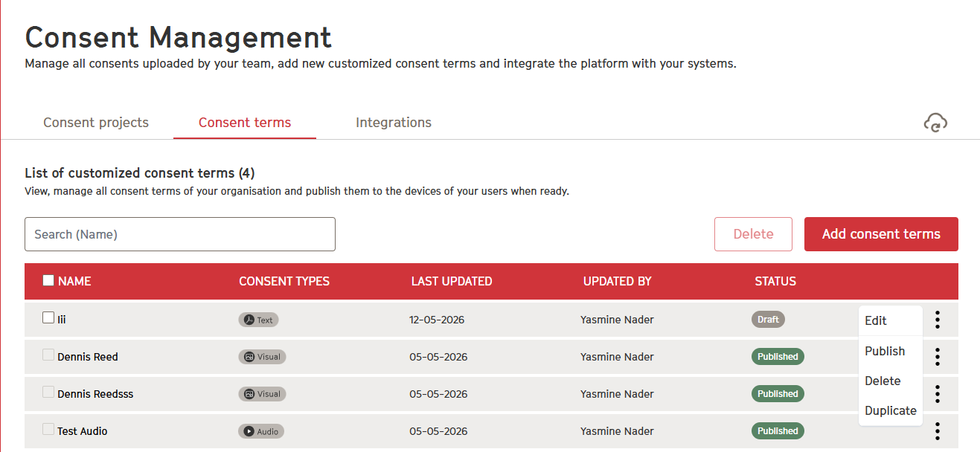Click the name Dennis Reed
Viewport: 980px width, 452px height.
(88, 357)
